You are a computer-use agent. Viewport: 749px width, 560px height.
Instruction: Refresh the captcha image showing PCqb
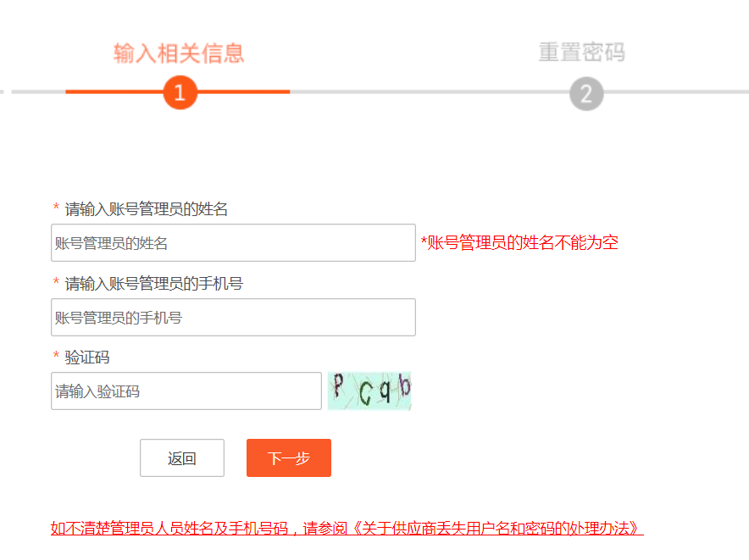[369, 391]
